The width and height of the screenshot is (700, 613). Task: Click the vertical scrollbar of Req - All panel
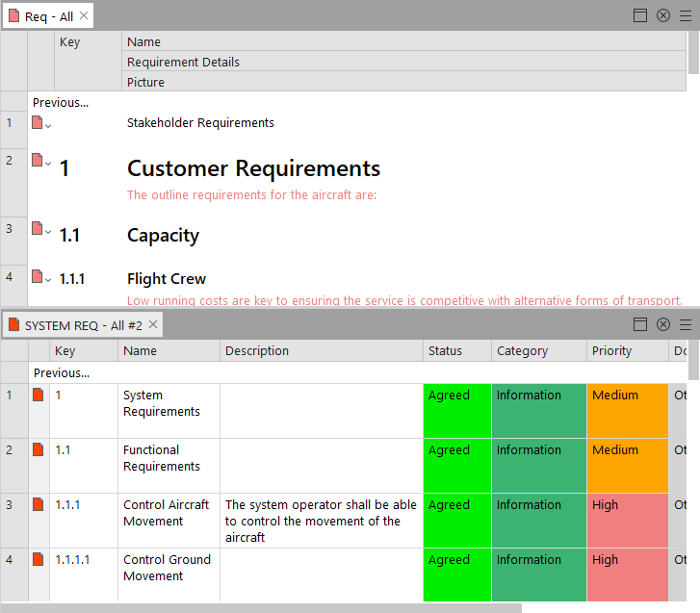[693, 52]
